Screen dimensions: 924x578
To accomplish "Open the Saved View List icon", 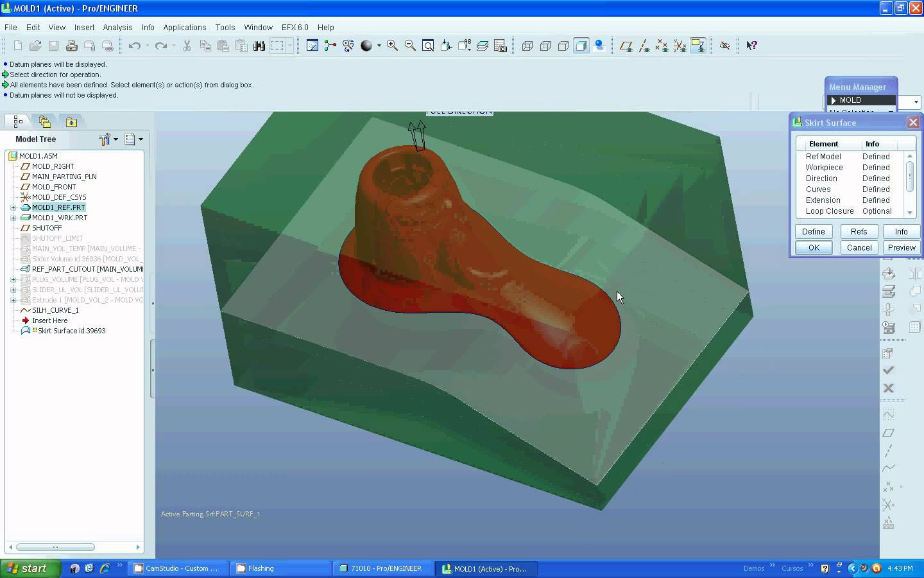I will (464, 46).
